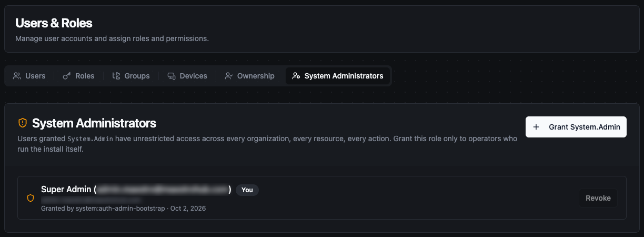Click the Users tab people icon
Viewport: 644px width, 237px height.
click(x=17, y=76)
